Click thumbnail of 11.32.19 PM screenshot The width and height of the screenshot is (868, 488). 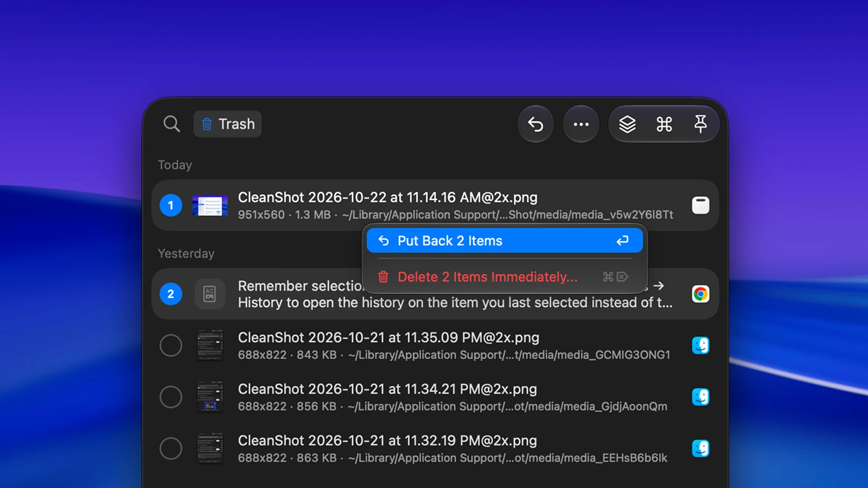210,448
